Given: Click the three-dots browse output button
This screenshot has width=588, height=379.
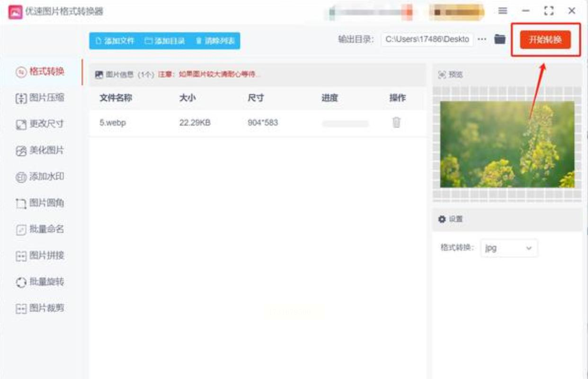Looking at the screenshot, I should tap(482, 39).
